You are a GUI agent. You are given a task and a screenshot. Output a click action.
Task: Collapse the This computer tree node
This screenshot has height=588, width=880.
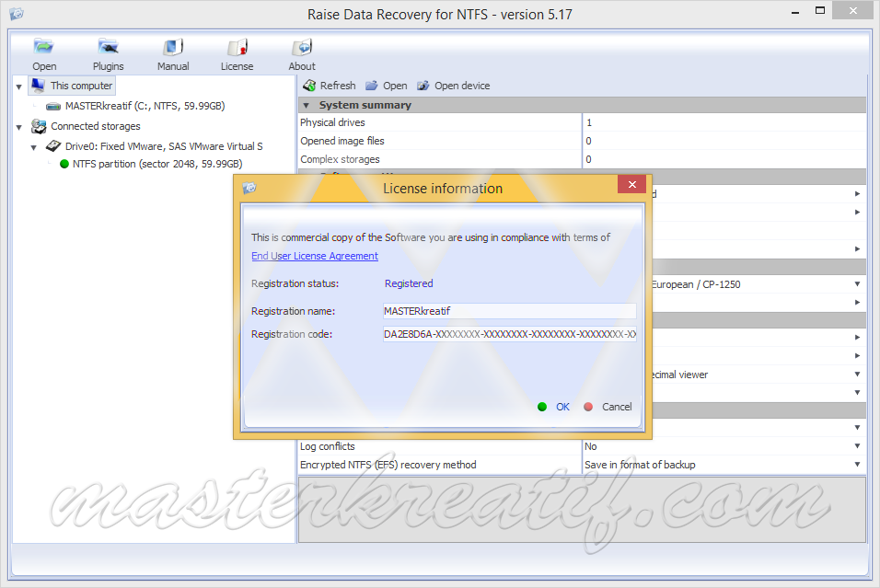tap(19, 86)
